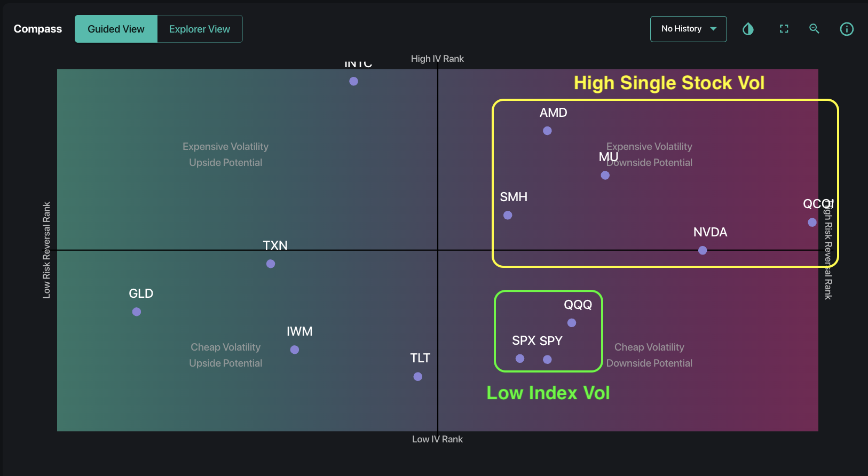
Task: Click the High IV Rank axis label
Action: [437, 59]
